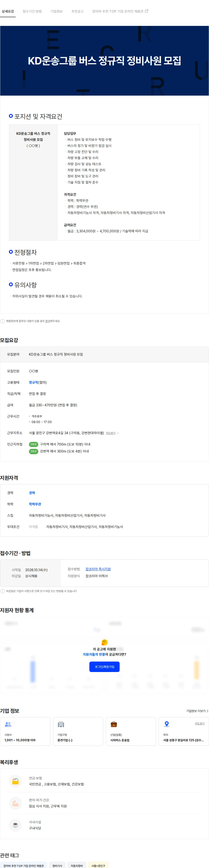209x868 pixels.
Task: Click the 서류전형 > 1차면접 process text
Action: click(49, 263)
